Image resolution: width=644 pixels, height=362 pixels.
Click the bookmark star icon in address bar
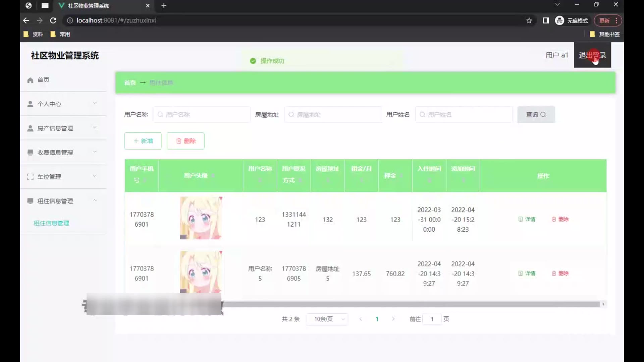click(529, 20)
